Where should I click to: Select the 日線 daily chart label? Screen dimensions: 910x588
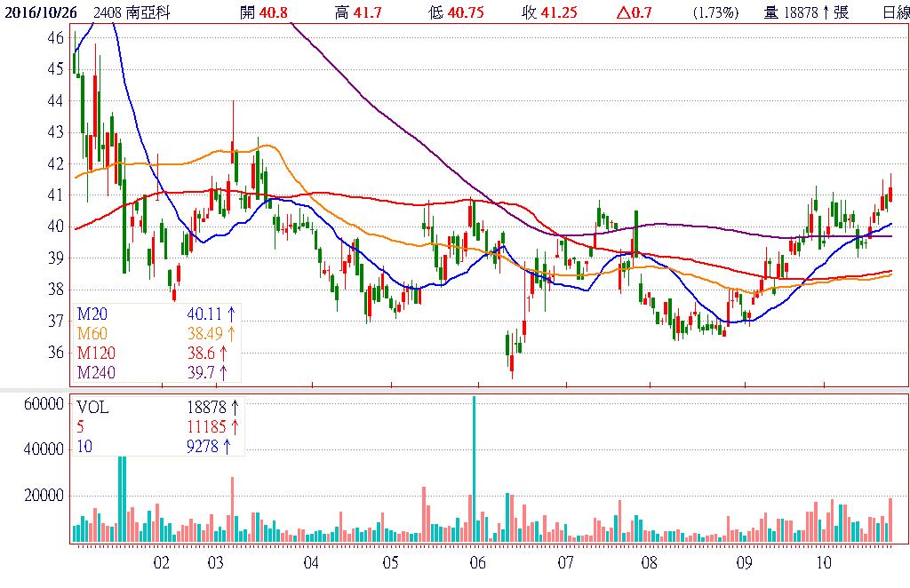(895, 12)
